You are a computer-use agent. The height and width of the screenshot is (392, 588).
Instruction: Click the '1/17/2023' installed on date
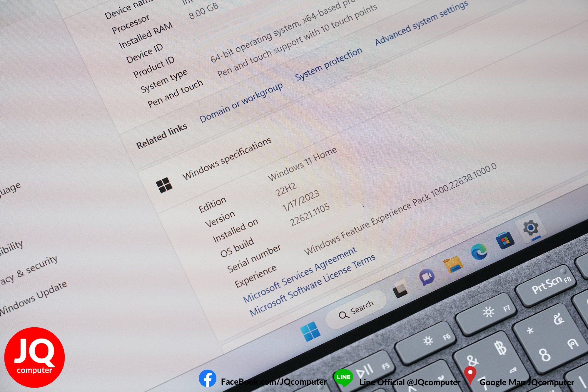point(300,200)
